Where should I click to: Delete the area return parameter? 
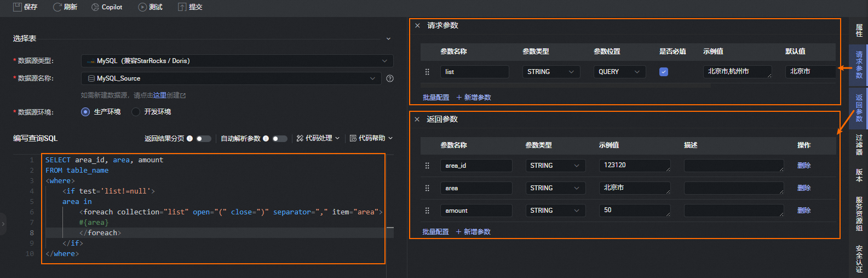tap(804, 188)
